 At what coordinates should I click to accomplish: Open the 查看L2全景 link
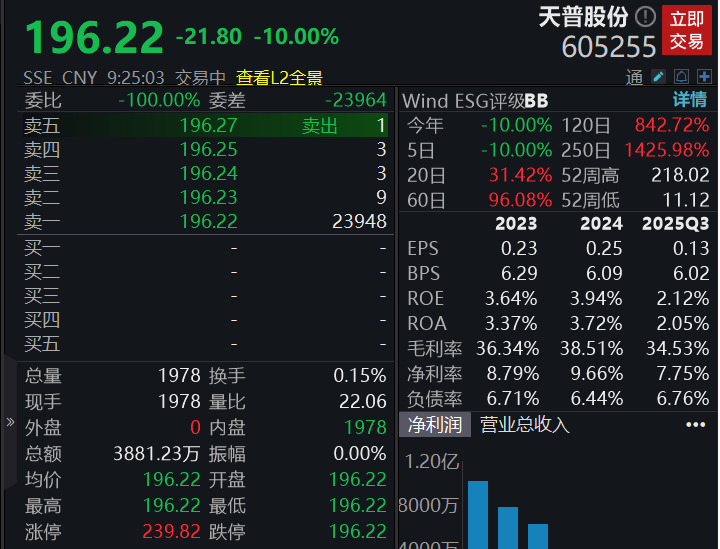[279, 78]
